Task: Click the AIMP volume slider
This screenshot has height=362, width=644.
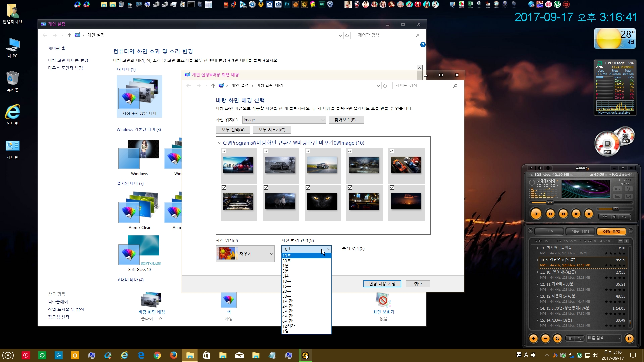Action: click(615, 209)
